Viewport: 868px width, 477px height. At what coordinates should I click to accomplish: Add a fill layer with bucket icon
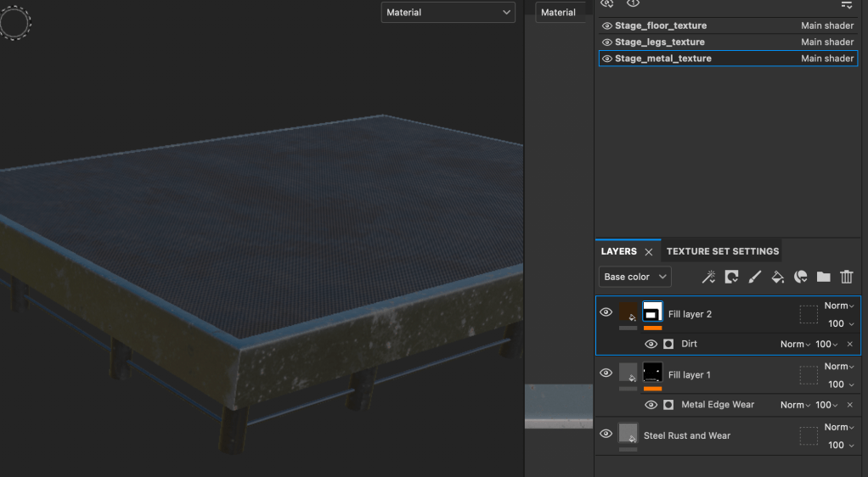[777, 277]
